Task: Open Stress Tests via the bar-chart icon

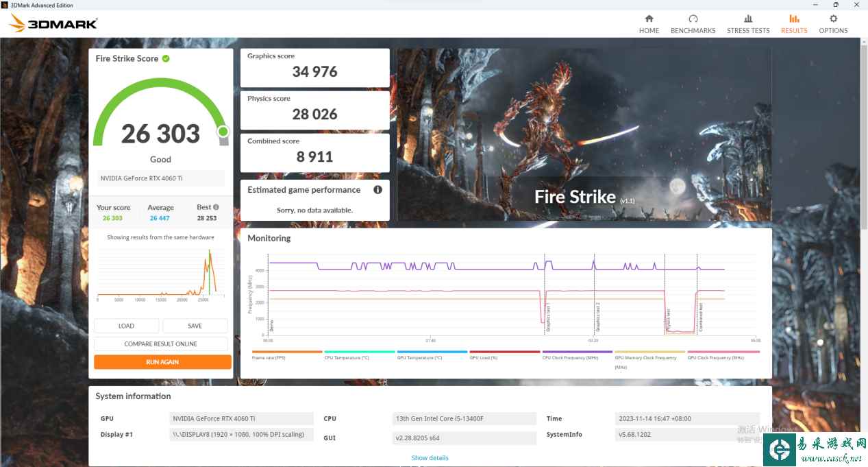Action: coord(748,19)
